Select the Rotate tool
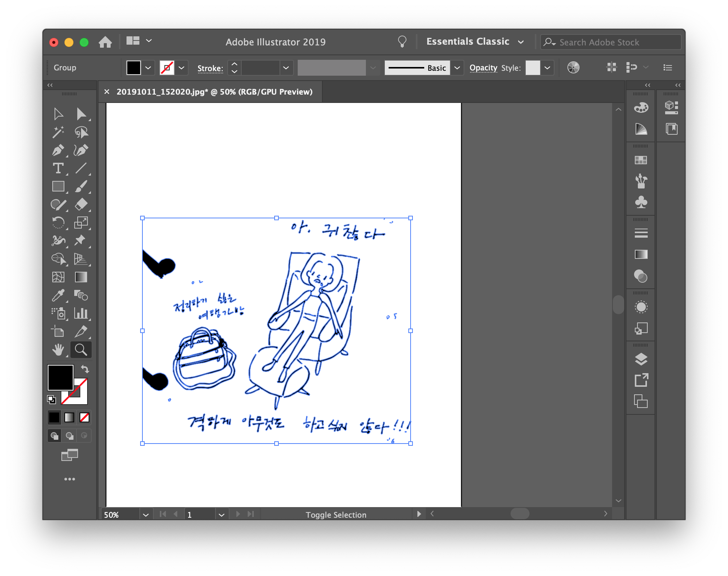Viewport: 728px width, 576px height. click(58, 223)
